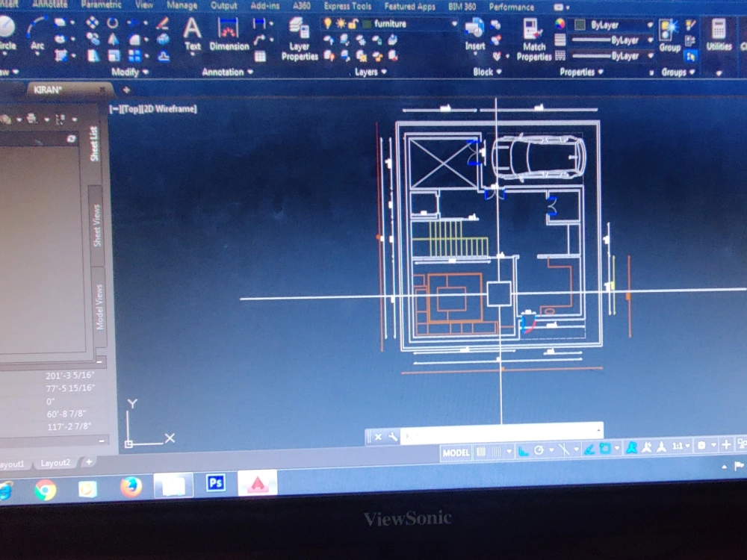Open the Layer Properties manager
The height and width of the screenshot is (560, 747).
[300, 39]
